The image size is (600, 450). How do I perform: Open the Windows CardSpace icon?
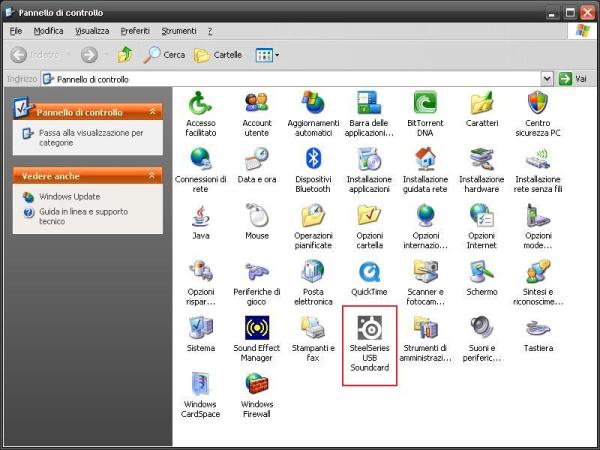[x=201, y=385]
